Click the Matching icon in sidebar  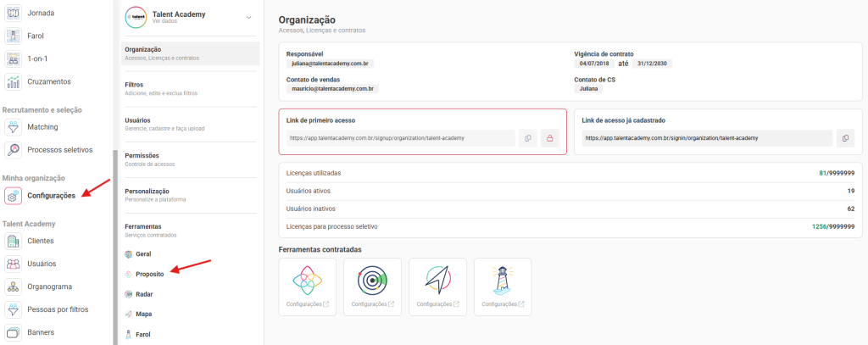(x=14, y=127)
